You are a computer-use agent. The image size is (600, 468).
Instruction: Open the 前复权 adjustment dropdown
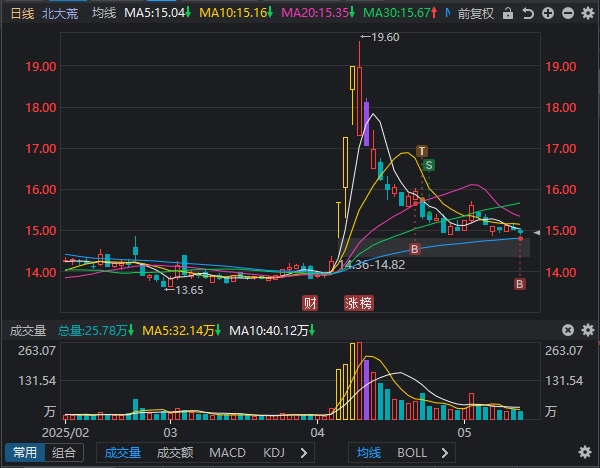477,14
